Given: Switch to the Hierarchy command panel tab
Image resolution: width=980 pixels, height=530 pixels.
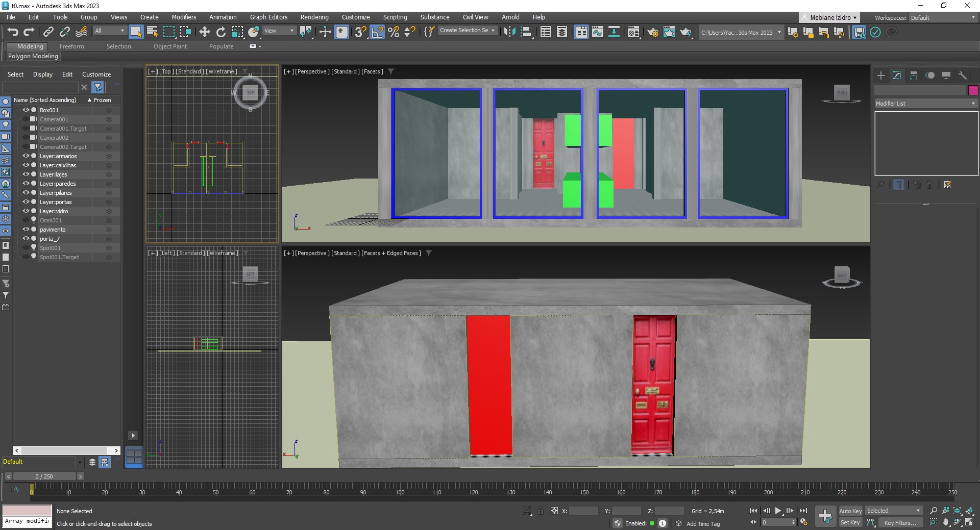Looking at the screenshot, I should [914, 75].
